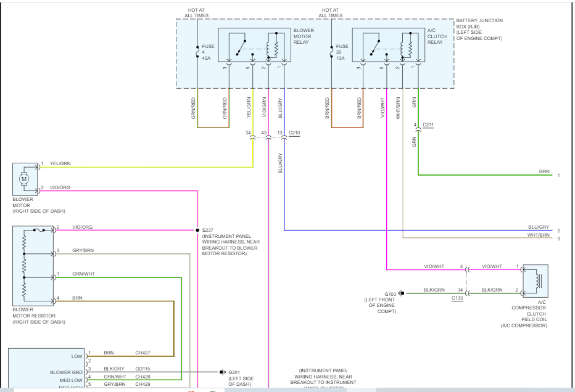The image size is (575, 392).
Task: Click the FUSE 4 40A text
Action: pyautogui.click(x=208, y=52)
